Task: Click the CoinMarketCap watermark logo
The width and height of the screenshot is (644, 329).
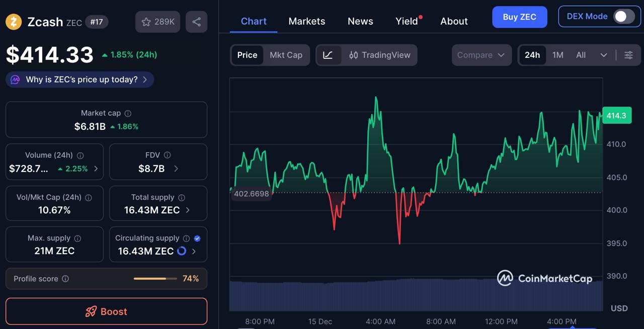Action: coord(545,278)
